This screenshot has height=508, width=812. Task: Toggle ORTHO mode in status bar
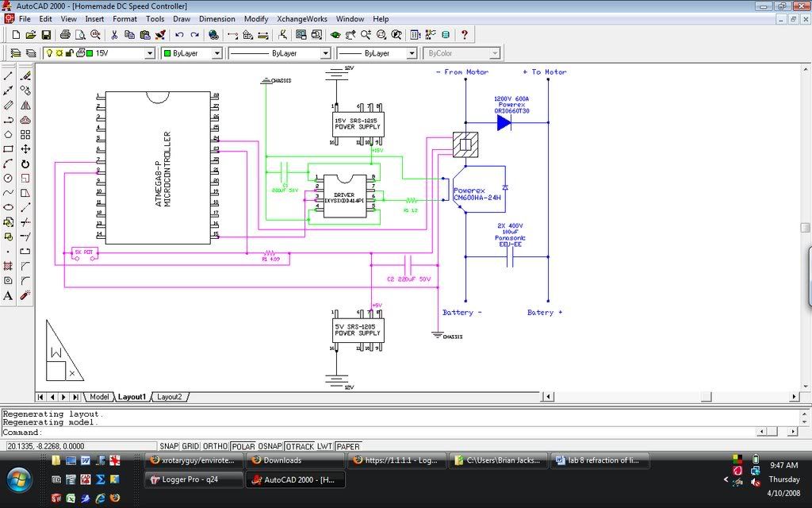point(216,447)
